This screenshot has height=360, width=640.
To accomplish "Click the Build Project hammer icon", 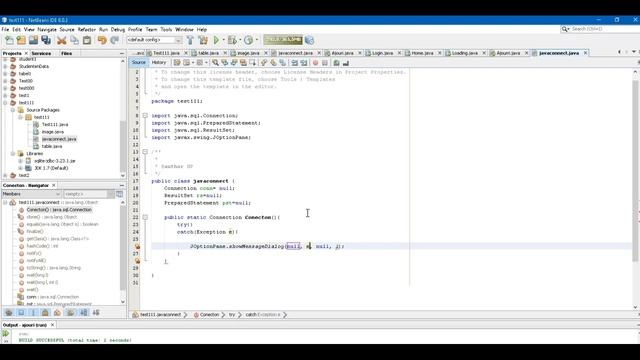I will click(x=190, y=40).
